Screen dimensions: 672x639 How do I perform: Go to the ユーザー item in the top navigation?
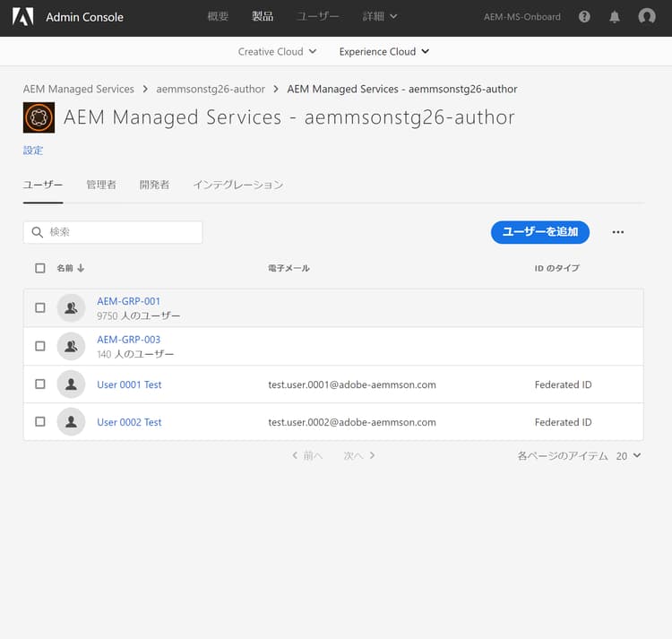[x=317, y=17]
